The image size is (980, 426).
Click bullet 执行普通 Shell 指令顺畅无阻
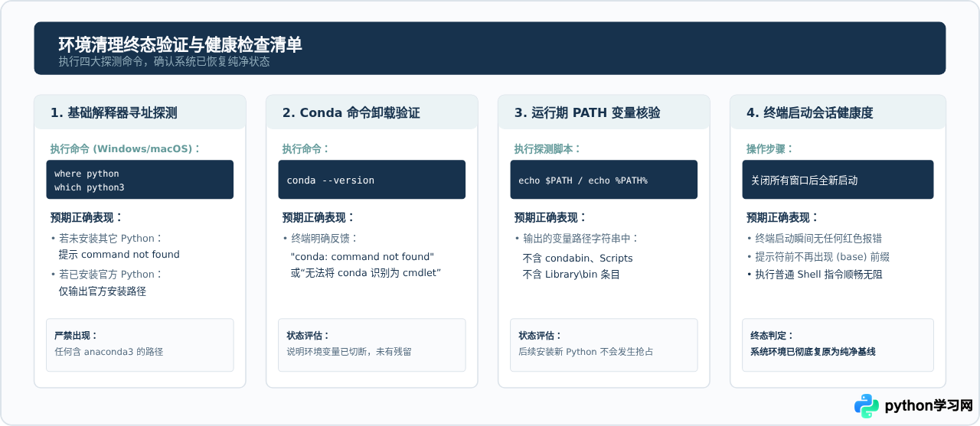point(815,274)
